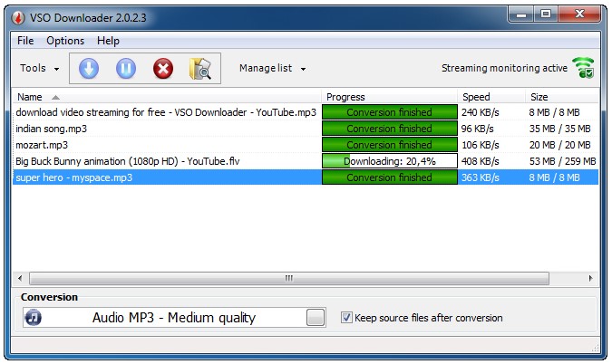Click the Size column header
612x364 pixels.
(562, 97)
